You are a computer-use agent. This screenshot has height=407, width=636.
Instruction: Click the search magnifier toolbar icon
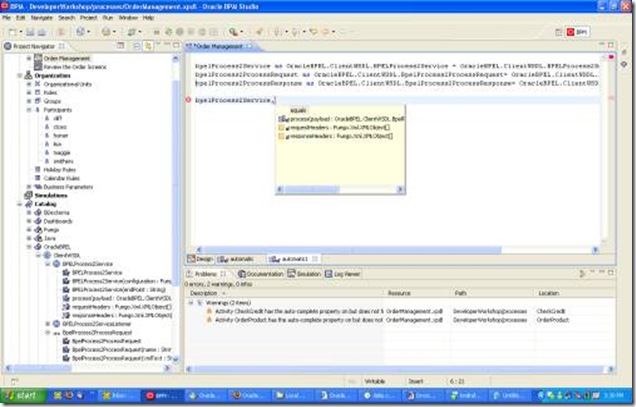233,32
